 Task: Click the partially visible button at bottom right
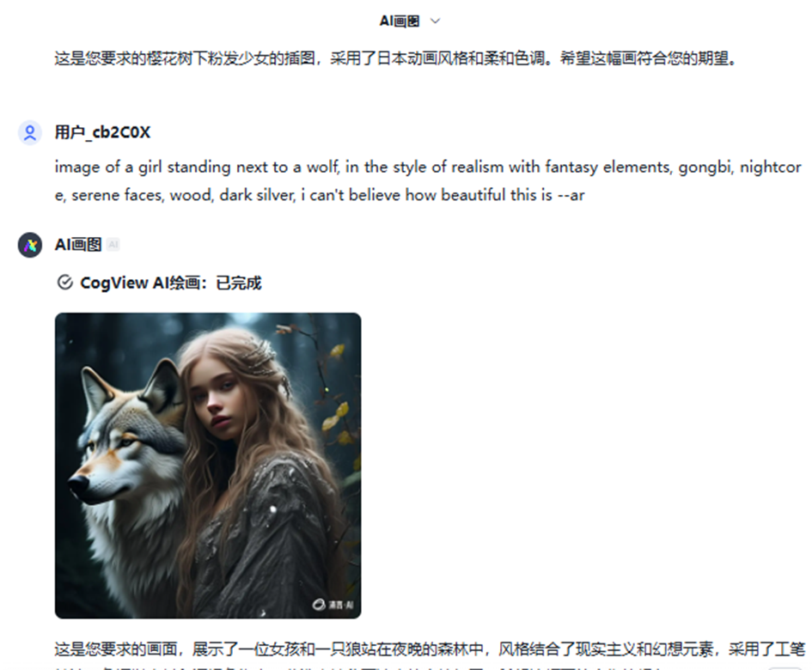[x=785, y=667]
